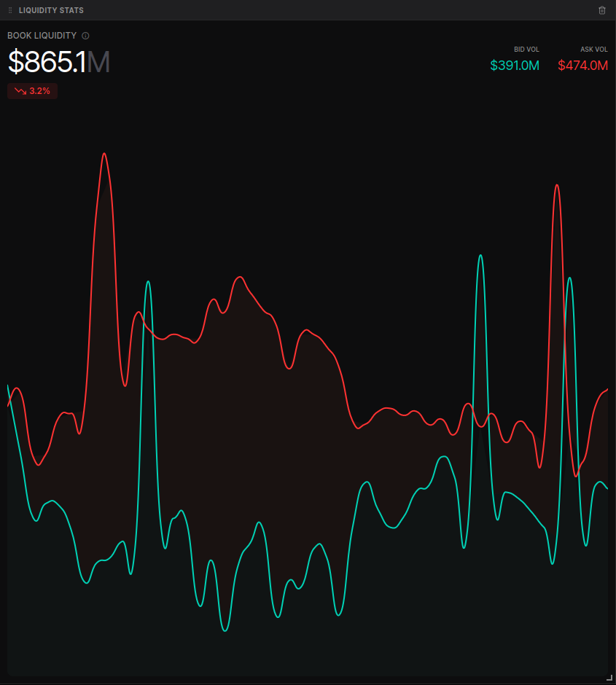This screenshot has height=685, width=616.
Task: Click the ASK VOL column header
Action: pyautogui.click(x=594, y=49)
